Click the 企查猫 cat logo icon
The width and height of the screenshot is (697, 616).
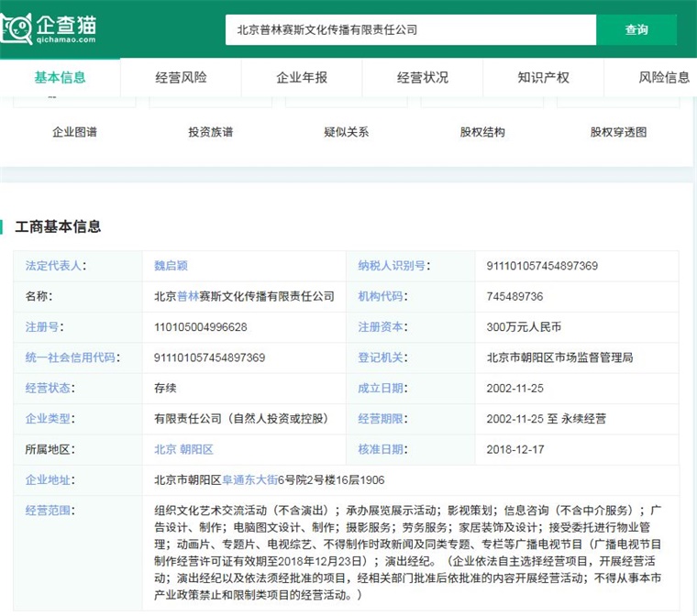point(17,28)
